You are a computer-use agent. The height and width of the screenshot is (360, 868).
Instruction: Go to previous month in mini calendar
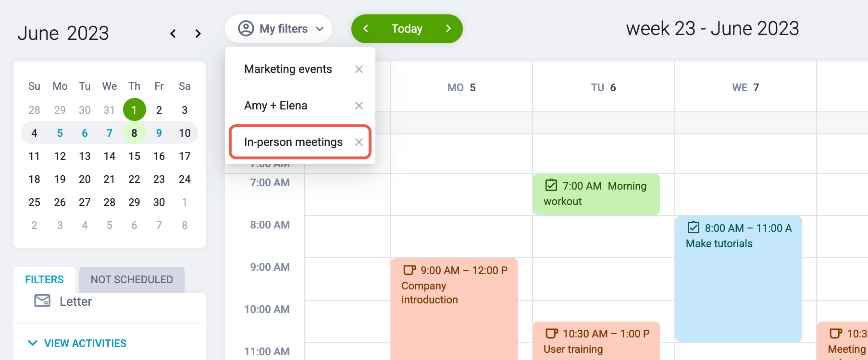pos(173,34)
